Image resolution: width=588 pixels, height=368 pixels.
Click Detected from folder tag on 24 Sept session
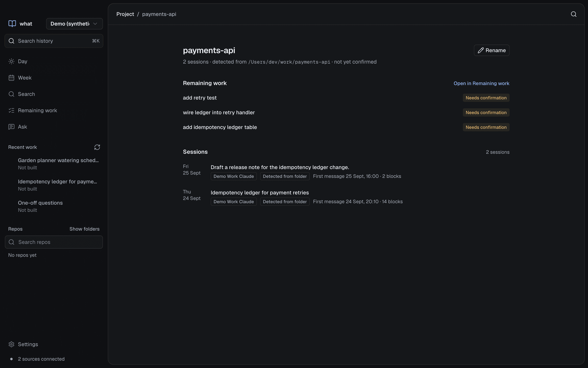285,202
